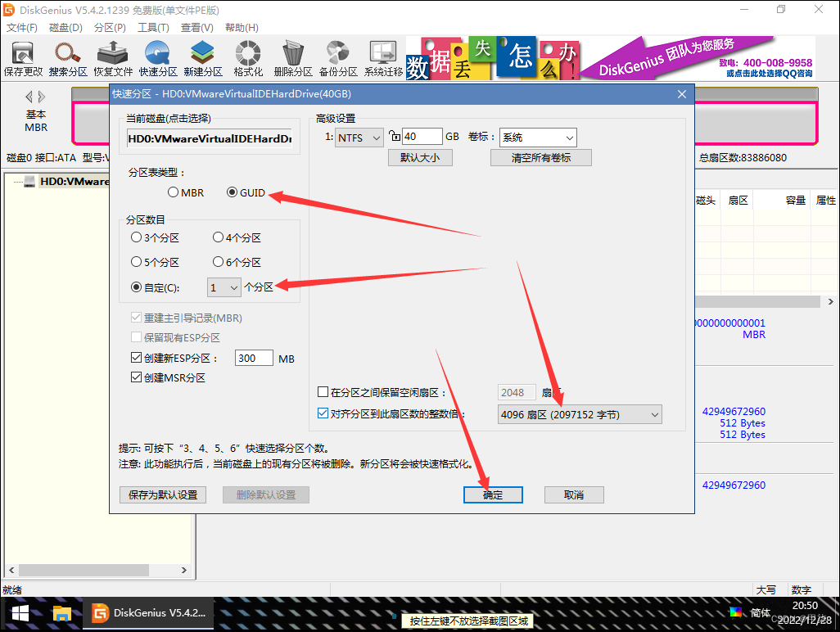This screenshot has height=632, width=840.
Task: Click the right panel scrollbar arrow
Action: click(x=830, y=301)
